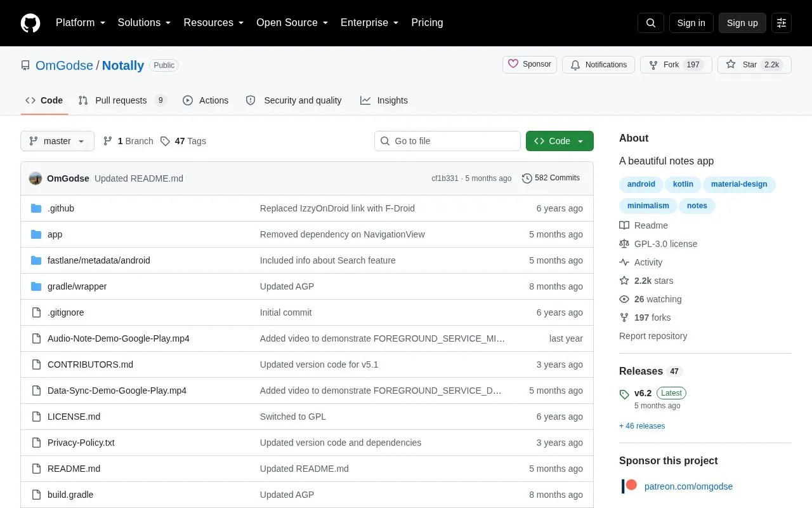
Task: Click the search magnifier button
Action: pos(651,23)
